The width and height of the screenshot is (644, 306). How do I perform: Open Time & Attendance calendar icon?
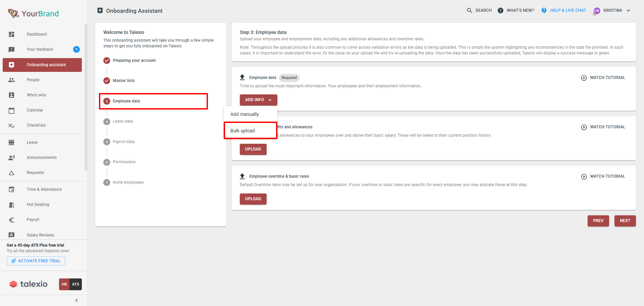(11, 189)
